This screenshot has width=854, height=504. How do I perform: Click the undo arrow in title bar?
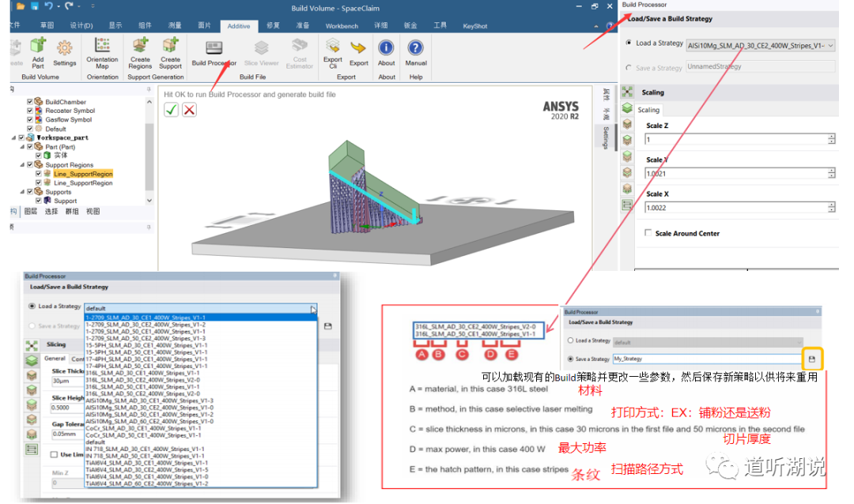pyautogui.click(x=49, y=6)
